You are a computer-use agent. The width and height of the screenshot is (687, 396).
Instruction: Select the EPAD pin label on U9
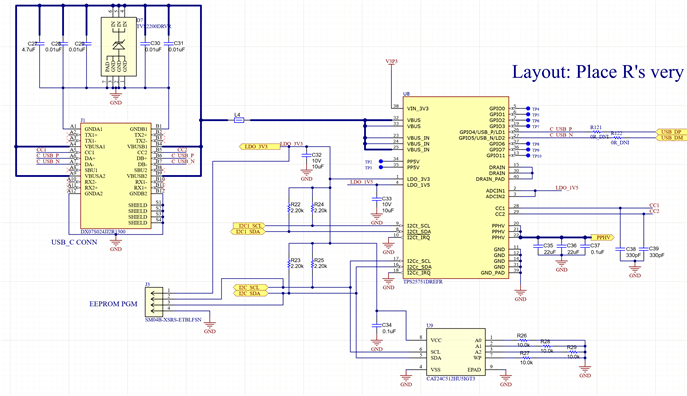pyautogui.click(x=474, y=369)
